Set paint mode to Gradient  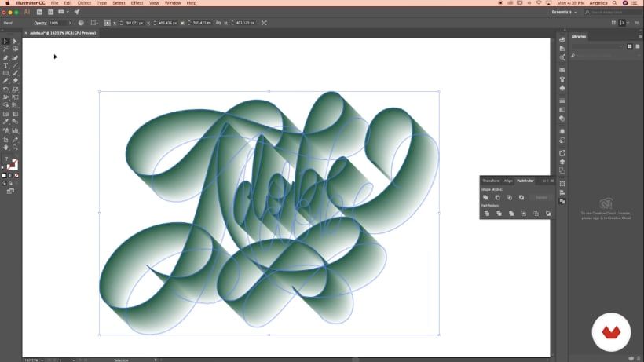[10, 176]
